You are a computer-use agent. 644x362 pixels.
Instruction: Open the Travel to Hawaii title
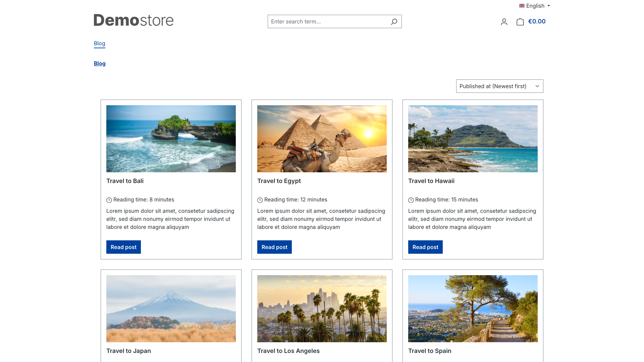click(431, 181)
